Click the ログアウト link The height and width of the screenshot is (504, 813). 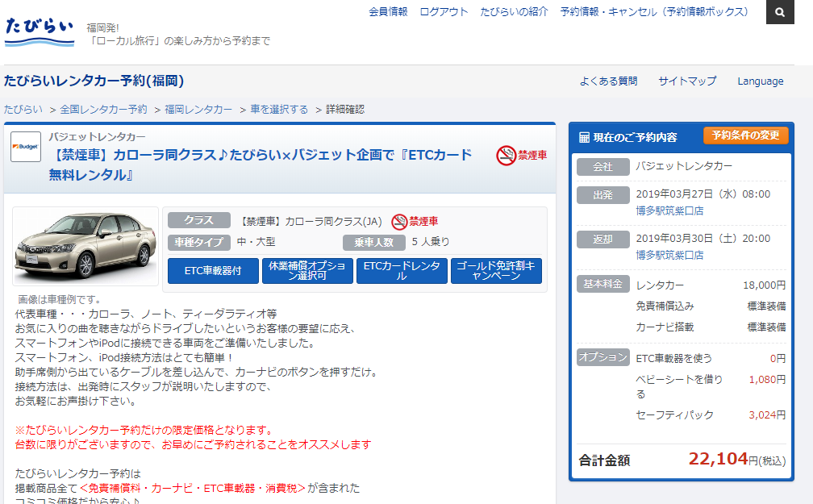point(444,11)
